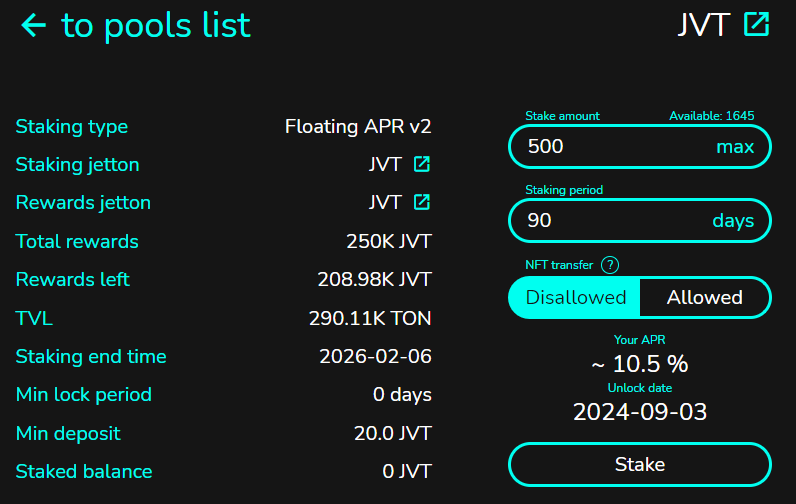Open Staking jetton external link icon
This screenshot has height=504, width=796.
(422, 165)
